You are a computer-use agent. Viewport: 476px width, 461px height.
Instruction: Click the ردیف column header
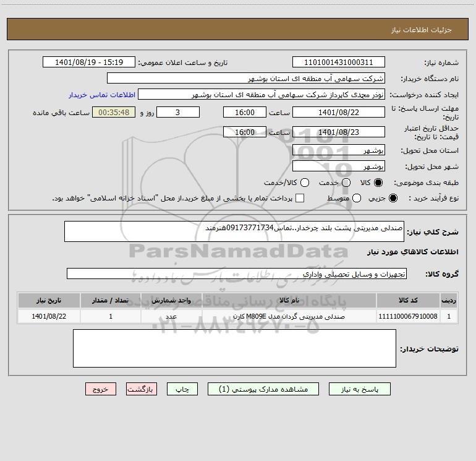[449, 300]
